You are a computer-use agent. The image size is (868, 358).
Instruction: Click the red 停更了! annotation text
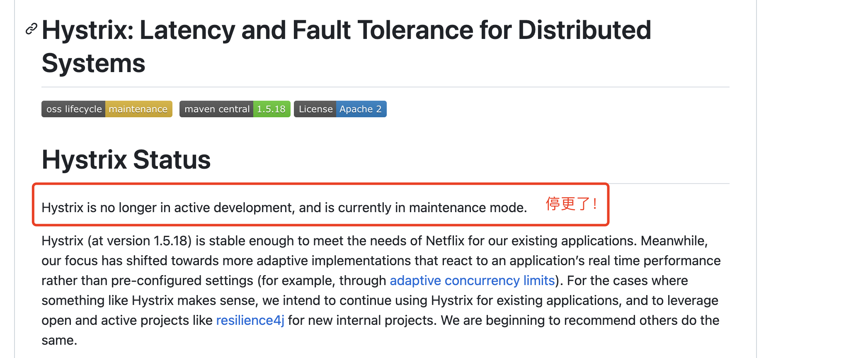tap(571, 204)
